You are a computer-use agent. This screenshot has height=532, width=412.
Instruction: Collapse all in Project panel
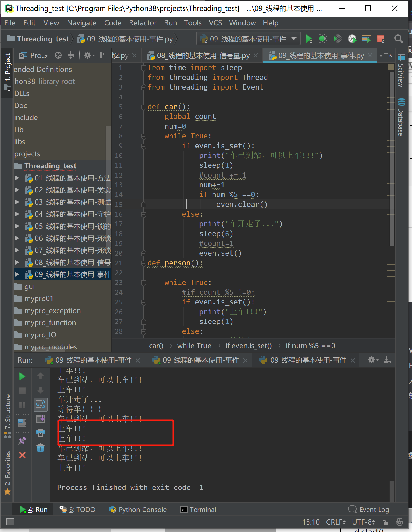click(71, 55)
